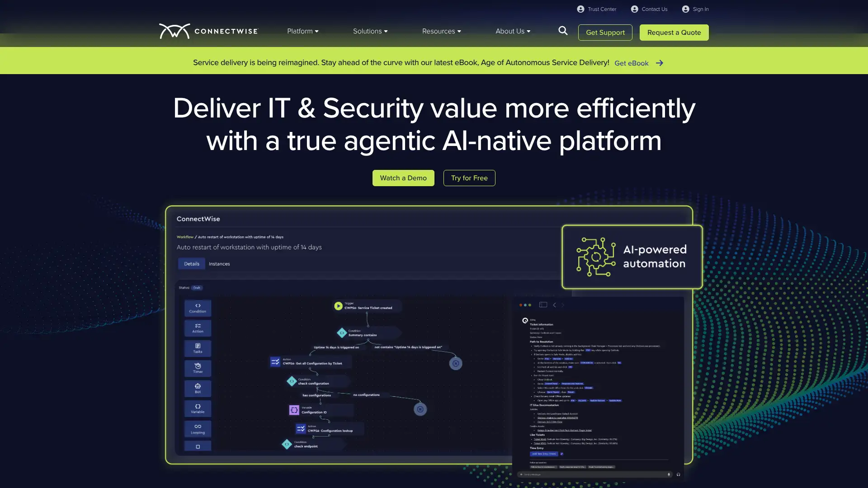
Task: Click the Trust Center user icon
Action: coord(580,9)
